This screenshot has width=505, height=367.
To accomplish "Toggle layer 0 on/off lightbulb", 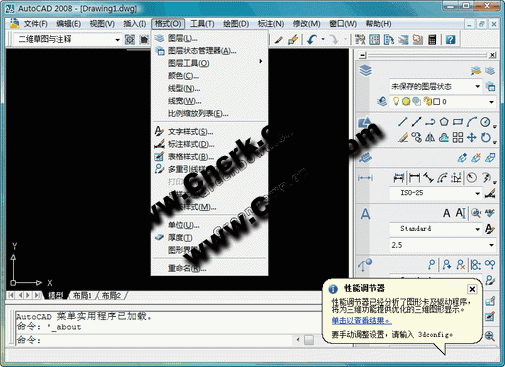I will (396, 101).
